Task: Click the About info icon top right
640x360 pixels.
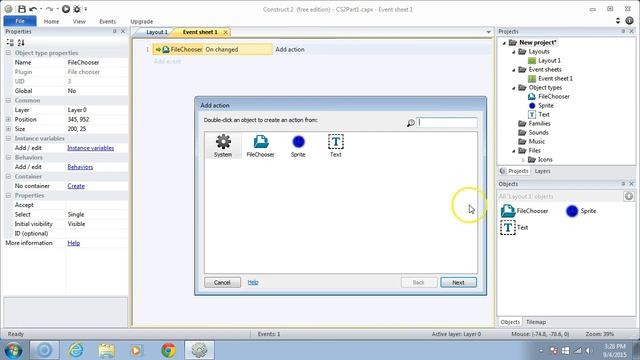Action: 629,20
